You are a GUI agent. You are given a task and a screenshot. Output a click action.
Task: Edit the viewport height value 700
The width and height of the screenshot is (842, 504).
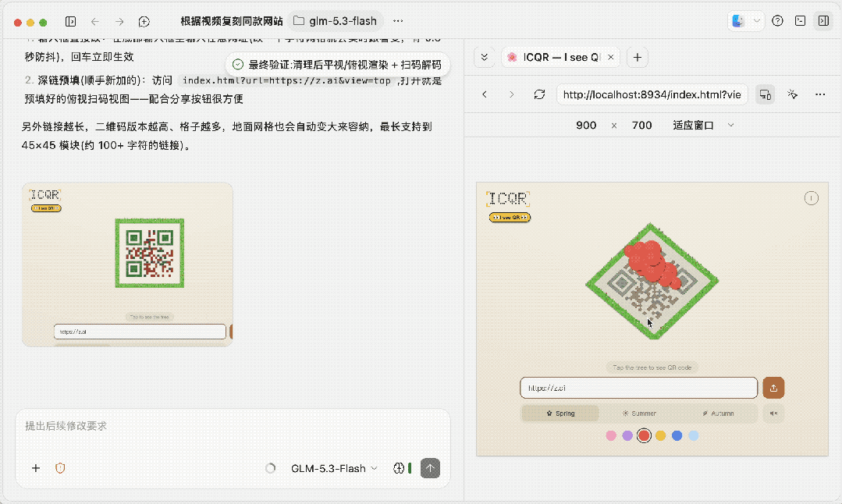coord(641,125)
